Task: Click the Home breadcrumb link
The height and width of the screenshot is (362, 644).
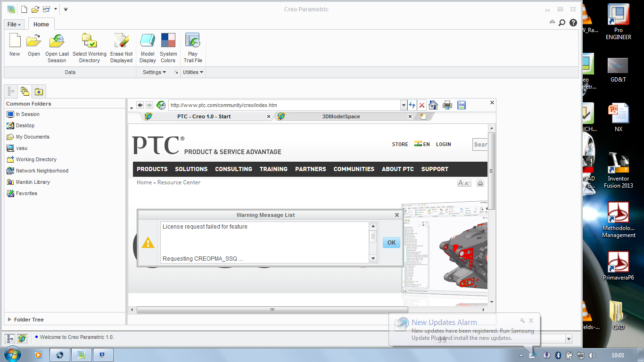Action: click(x=144, y=182)
